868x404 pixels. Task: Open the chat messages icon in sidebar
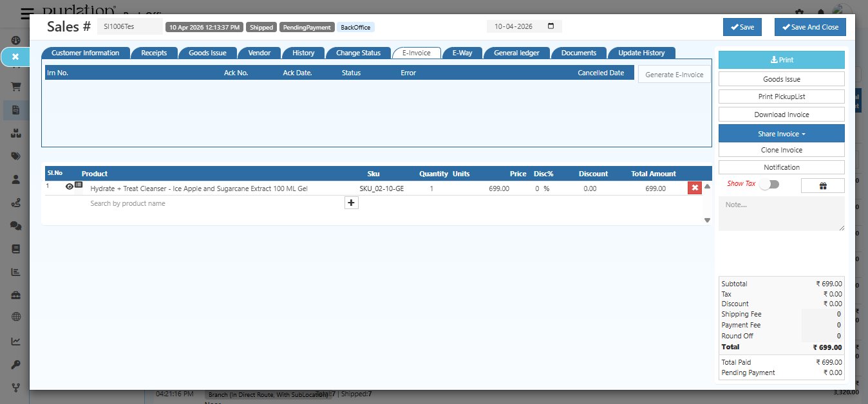coord(15,225)
